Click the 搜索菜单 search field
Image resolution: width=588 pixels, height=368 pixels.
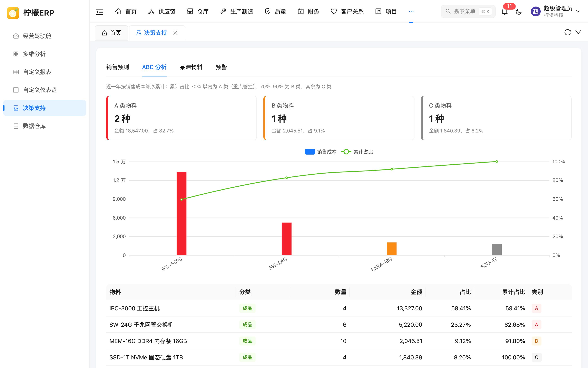tap(468, 11)
